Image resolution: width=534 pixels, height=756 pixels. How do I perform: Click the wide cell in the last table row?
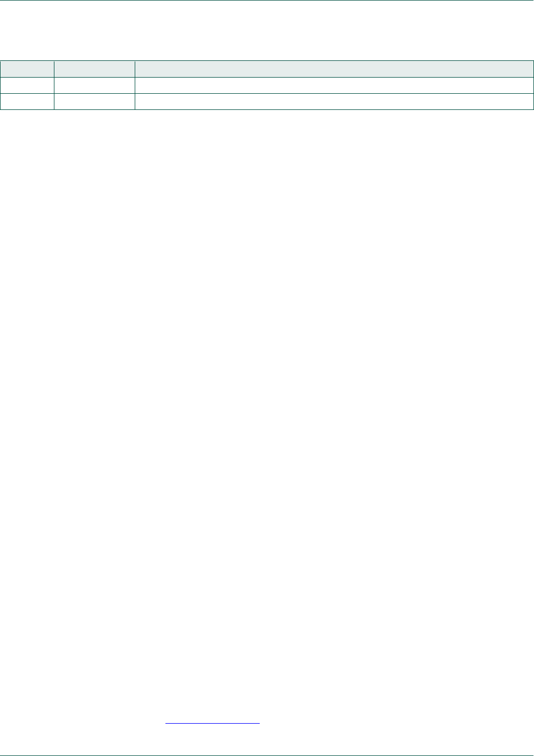(x=334, y=101)
